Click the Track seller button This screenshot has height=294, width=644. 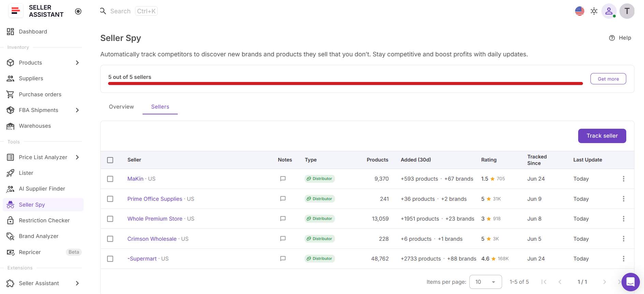602,136
